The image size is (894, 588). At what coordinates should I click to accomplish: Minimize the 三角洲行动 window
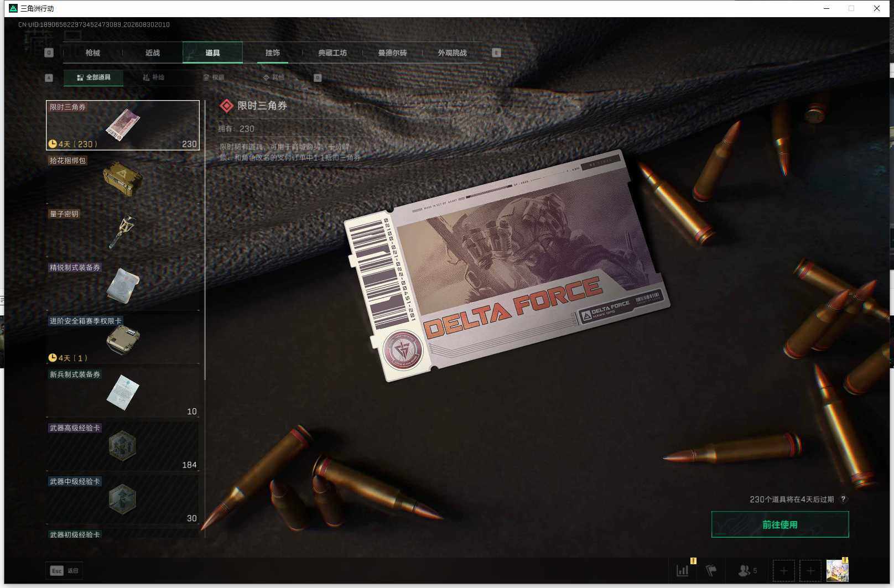[x=827, y=8]
